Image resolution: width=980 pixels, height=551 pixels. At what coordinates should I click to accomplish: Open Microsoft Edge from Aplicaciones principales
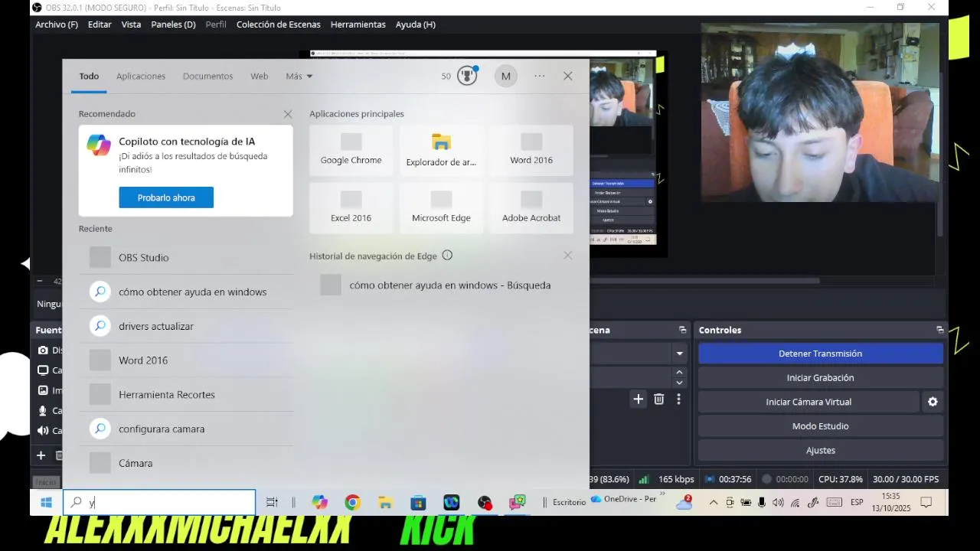tap(441, 208)
